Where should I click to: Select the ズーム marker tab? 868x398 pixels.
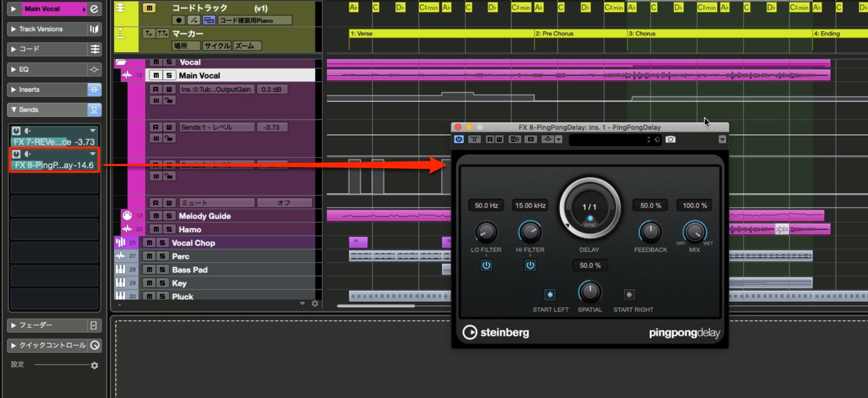pos(247,46)
